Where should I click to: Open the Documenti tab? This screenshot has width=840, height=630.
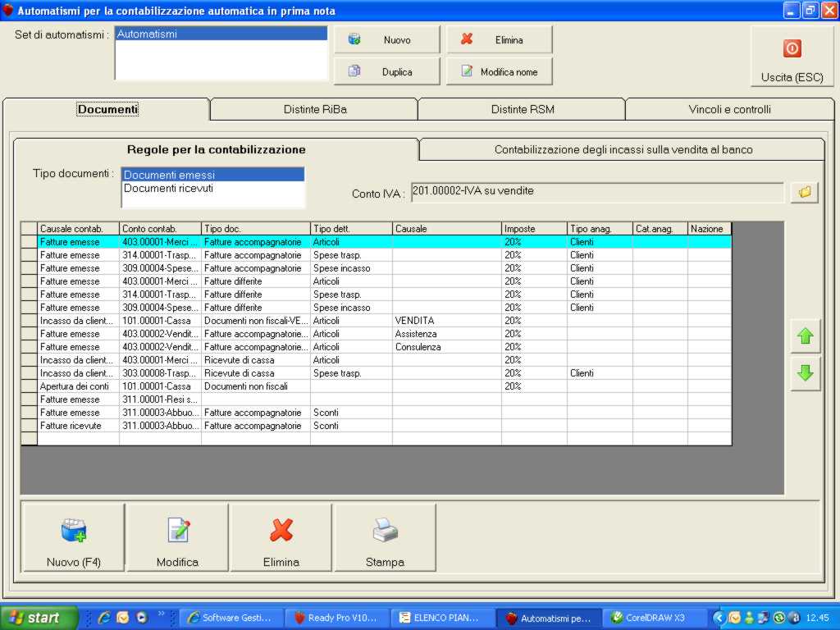point(107,109)
